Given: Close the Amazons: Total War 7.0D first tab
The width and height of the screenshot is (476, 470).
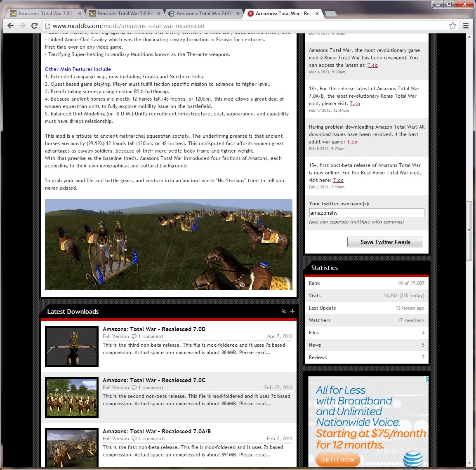Looking at the screenshot, I should 80,14.
